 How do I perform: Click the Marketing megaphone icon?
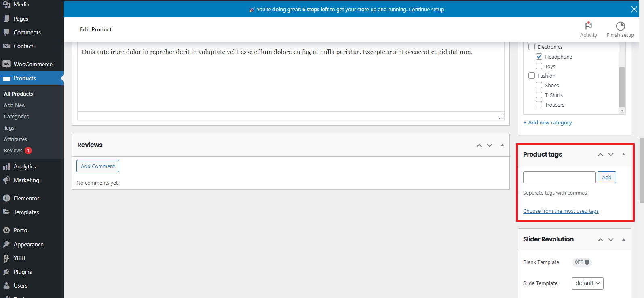(6, 180)
